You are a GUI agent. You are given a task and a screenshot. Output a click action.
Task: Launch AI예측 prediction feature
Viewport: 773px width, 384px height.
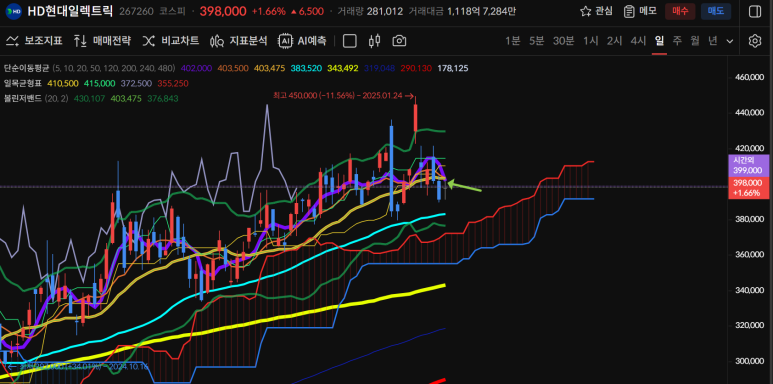pyautogui.click(x=302, y=41)
